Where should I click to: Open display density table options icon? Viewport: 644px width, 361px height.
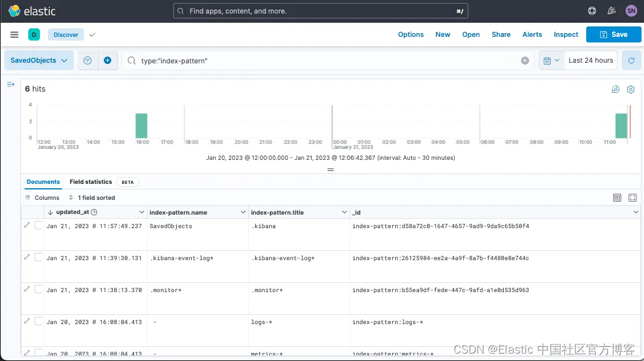tap(617, 198)
